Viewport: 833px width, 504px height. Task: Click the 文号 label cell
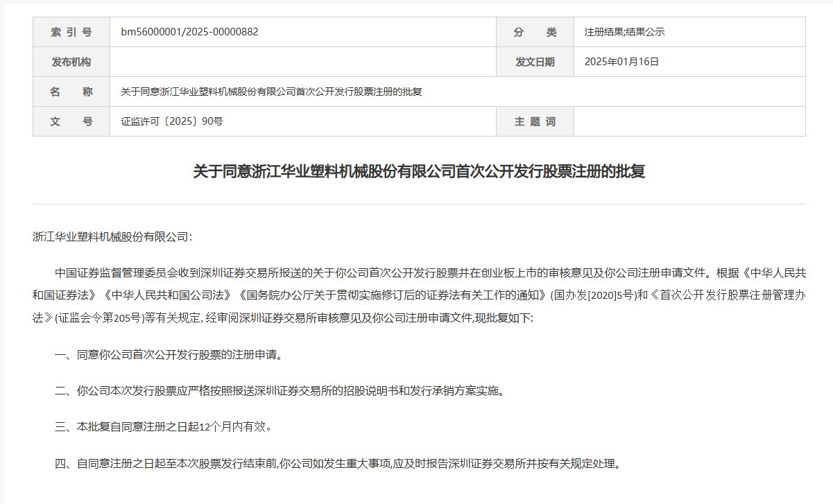point(71,121)
